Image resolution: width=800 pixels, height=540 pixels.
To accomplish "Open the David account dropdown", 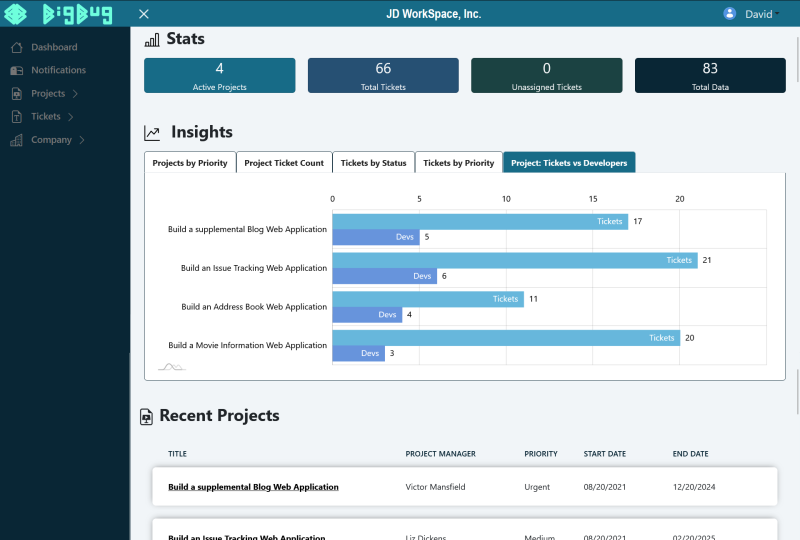I will click(761, 14).
